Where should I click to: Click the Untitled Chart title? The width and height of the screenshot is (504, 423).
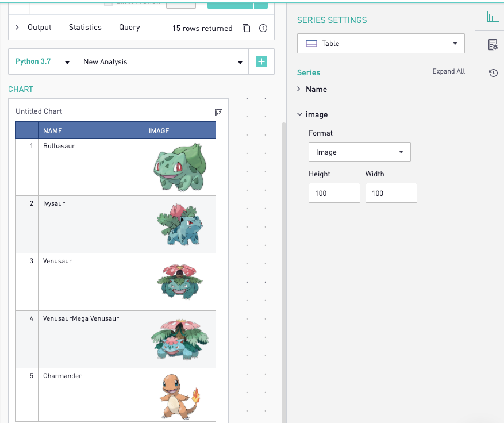click(x=39, y=111)
